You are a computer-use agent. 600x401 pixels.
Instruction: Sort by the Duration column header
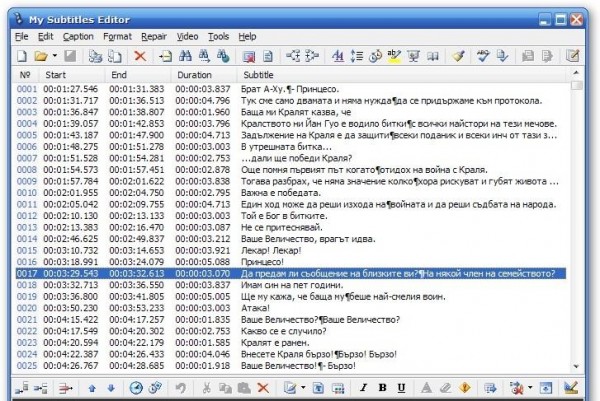(x=204, y=75)
